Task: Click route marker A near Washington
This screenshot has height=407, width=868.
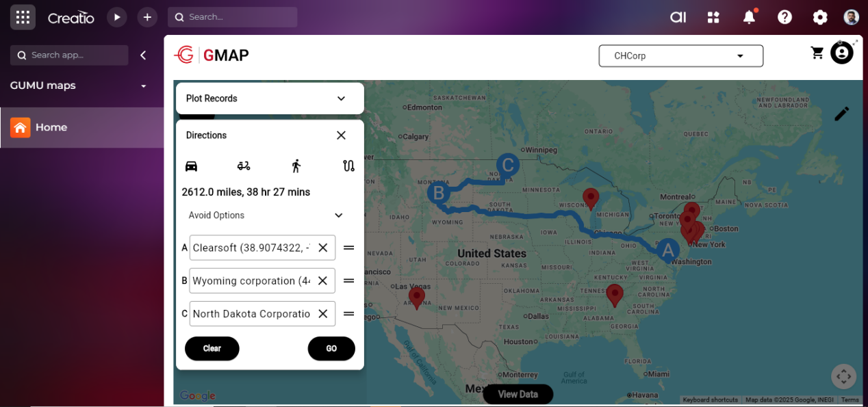Action: [x=668, y=251]
